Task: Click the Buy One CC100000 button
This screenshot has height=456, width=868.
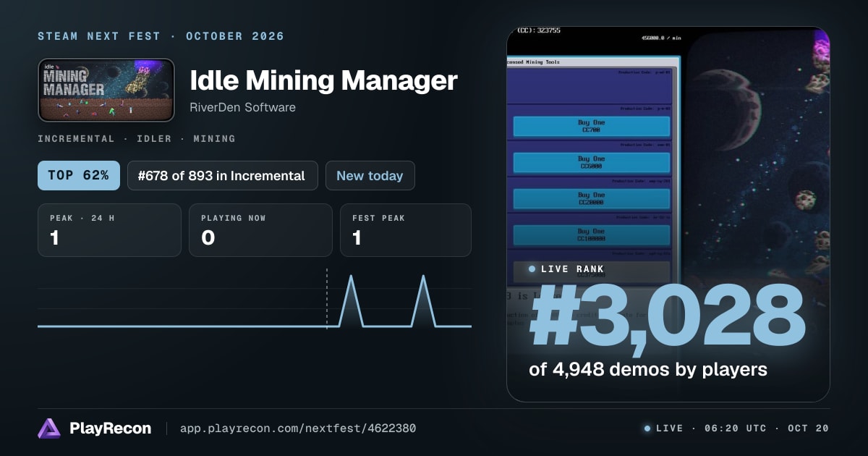Action: 591,235
